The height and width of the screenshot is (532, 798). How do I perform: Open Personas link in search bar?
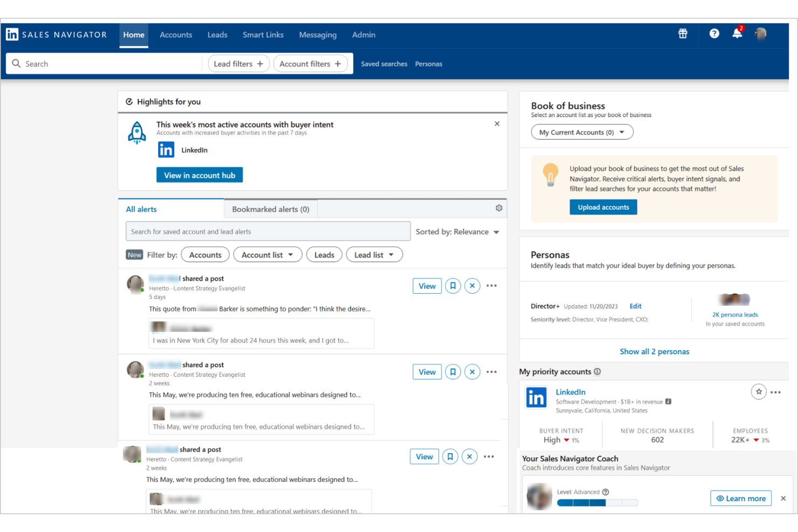[429, 64]
